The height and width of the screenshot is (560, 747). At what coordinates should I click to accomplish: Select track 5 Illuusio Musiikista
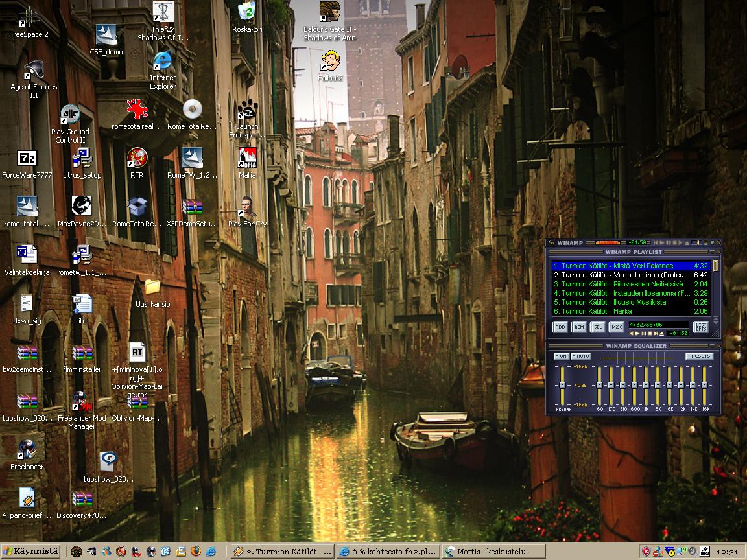point(631,302)
